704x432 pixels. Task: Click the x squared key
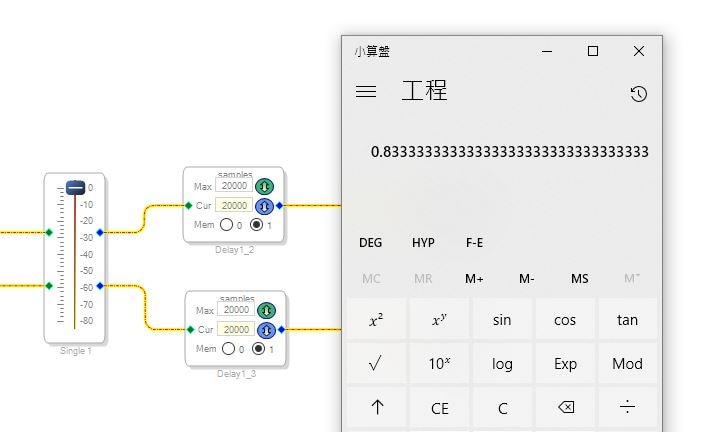tap(377, 319)
